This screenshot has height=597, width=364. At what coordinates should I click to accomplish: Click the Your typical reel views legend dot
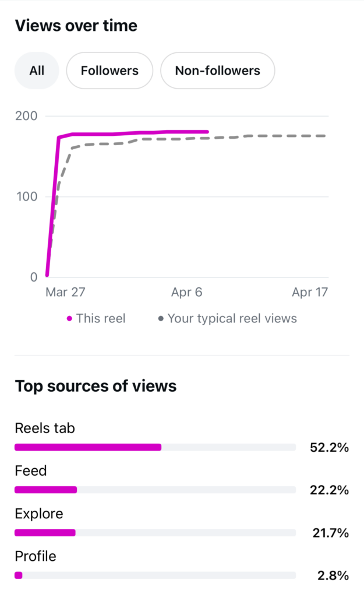tap(161, 318)
